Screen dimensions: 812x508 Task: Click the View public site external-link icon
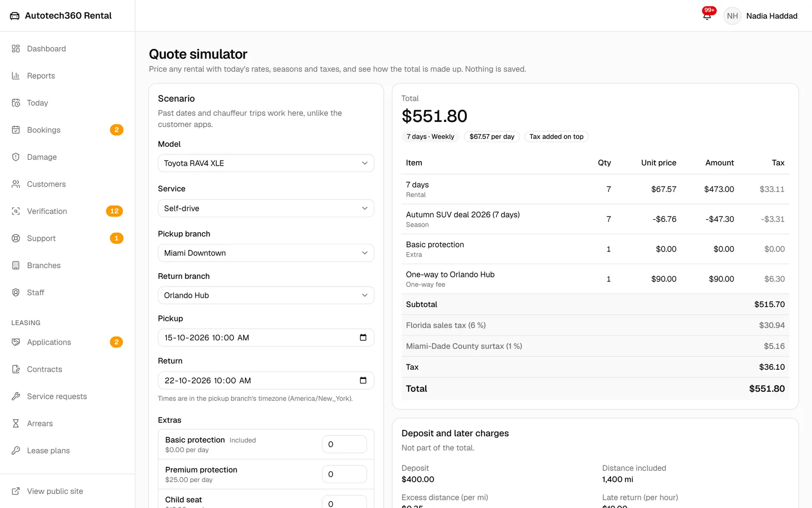coord(16,491)
